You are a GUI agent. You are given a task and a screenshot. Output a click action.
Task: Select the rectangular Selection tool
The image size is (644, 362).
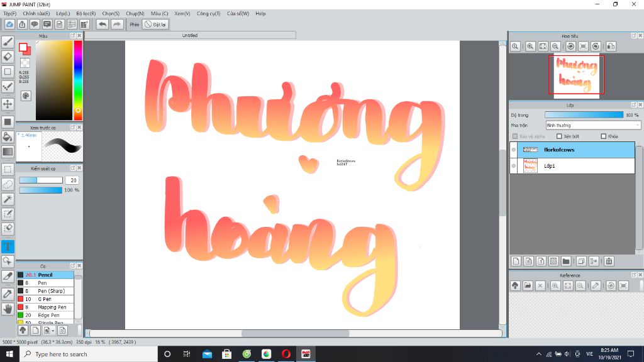tap(8, 169)
